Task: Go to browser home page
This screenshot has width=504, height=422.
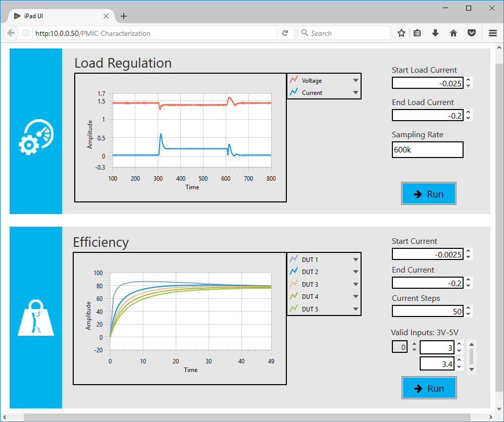Action: pyautogui.click(x=453, y=33)
